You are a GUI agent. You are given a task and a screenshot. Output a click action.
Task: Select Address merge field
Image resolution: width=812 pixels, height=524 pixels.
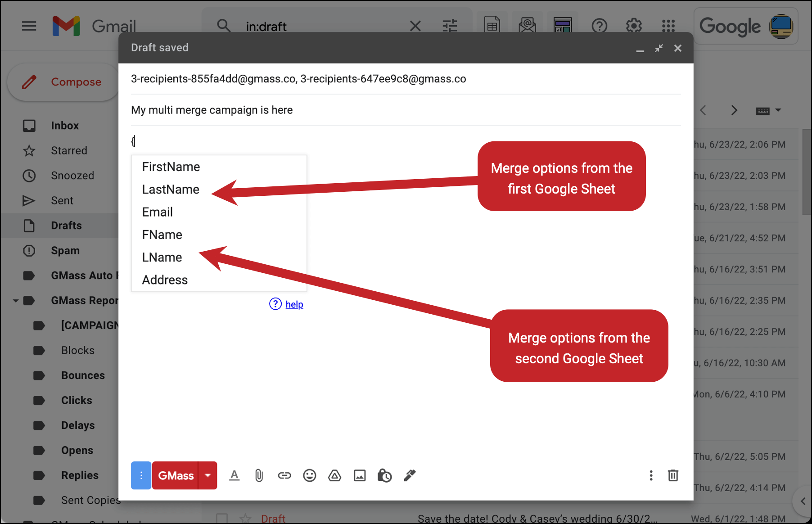click(219, 280)
